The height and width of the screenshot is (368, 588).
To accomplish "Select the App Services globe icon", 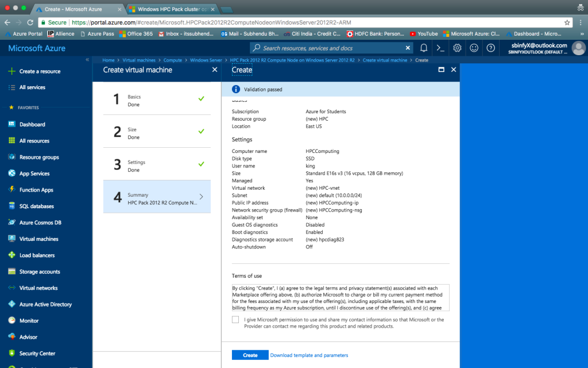I will tap(11, 173).
